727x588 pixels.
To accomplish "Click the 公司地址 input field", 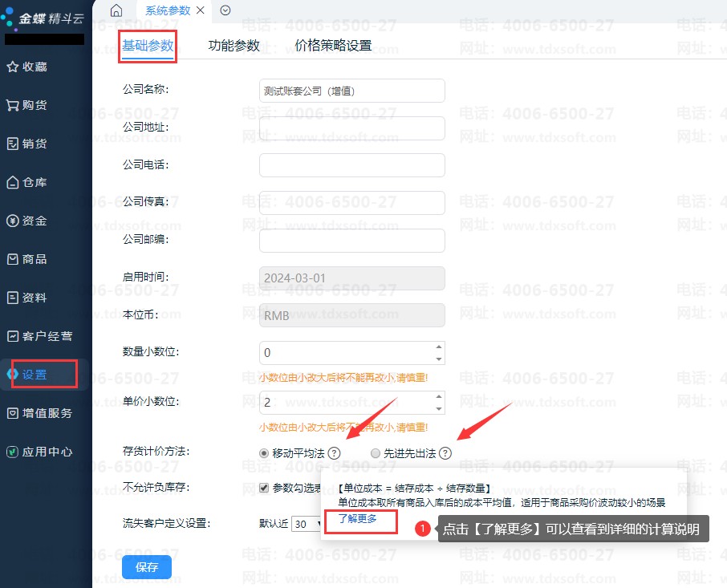I will [351, 128].
